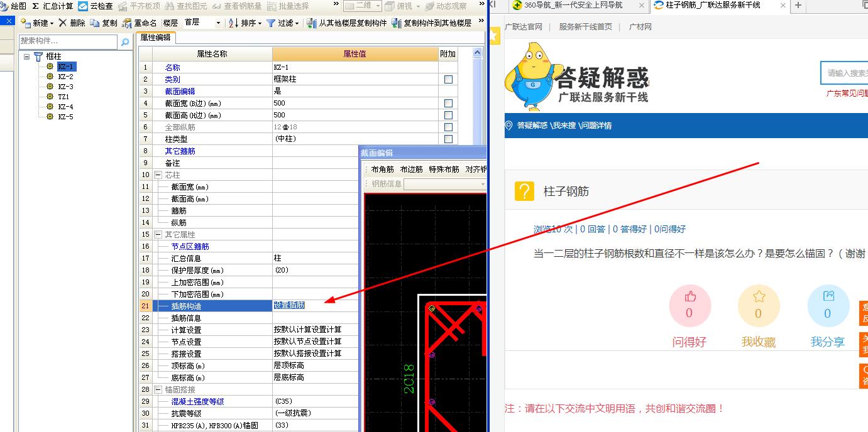Image resolution: width=868 pixels, height=432 pixels.
Task: Switch to the 属性编辑 tab
Action: [155, 38]
